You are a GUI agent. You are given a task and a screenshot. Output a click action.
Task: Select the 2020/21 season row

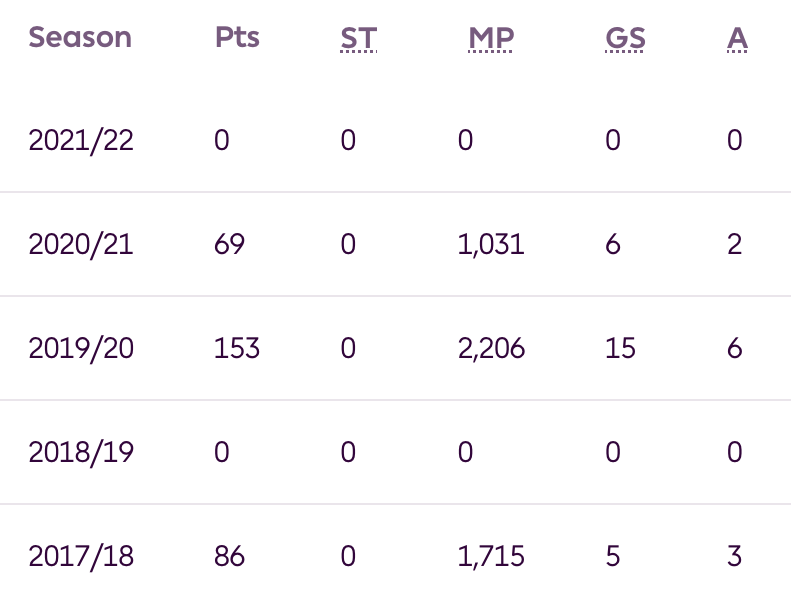tap(81, 244)
